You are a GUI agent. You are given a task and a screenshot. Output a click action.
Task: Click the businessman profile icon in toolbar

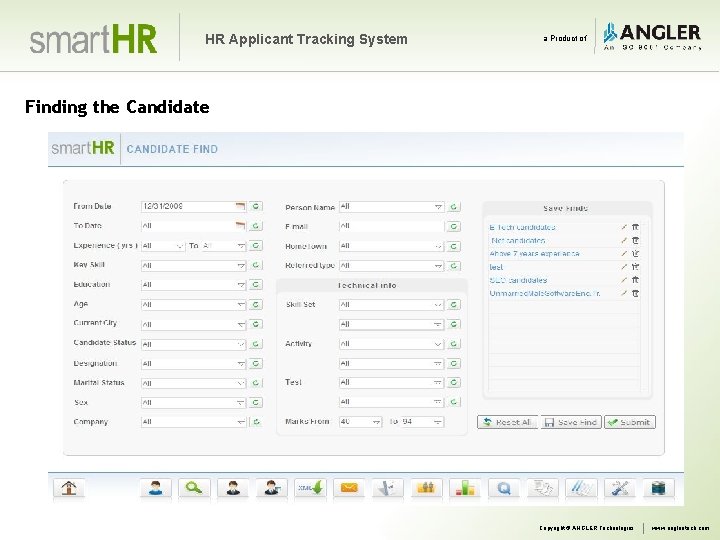(233, 488)
